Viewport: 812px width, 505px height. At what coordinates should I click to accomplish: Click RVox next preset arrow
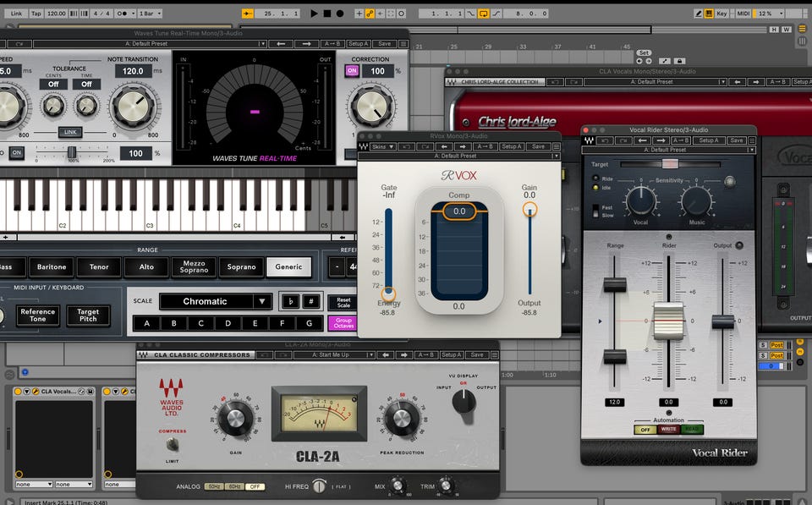pyautogui.click(x=463, y=146)
